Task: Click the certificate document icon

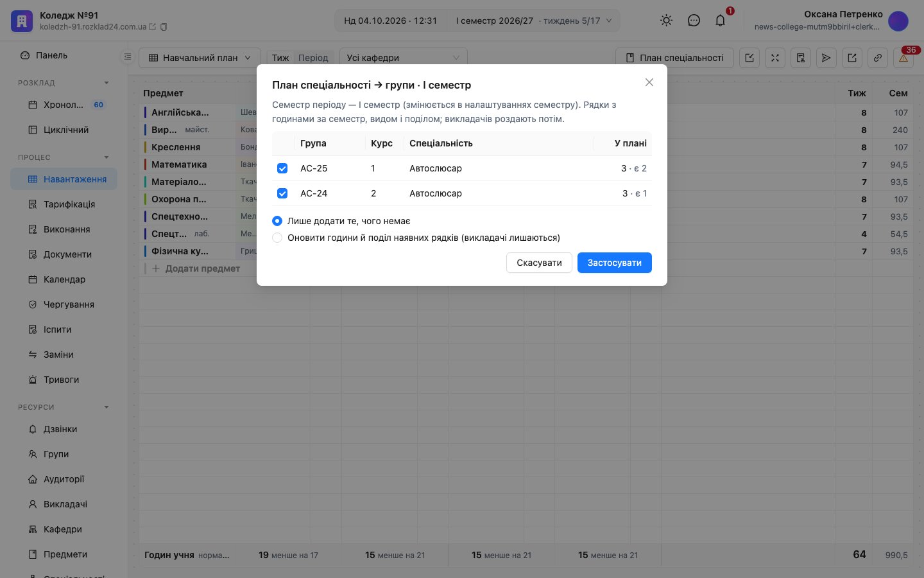Action: 801,58
